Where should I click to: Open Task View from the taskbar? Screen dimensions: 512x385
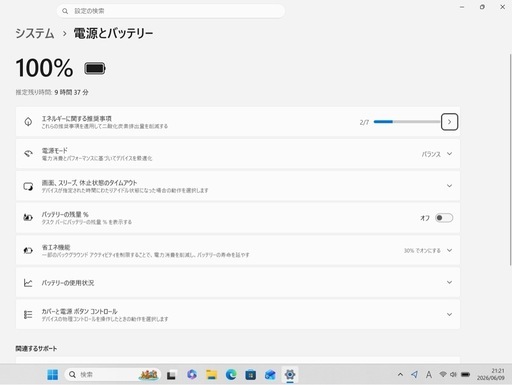pos(171,375)
